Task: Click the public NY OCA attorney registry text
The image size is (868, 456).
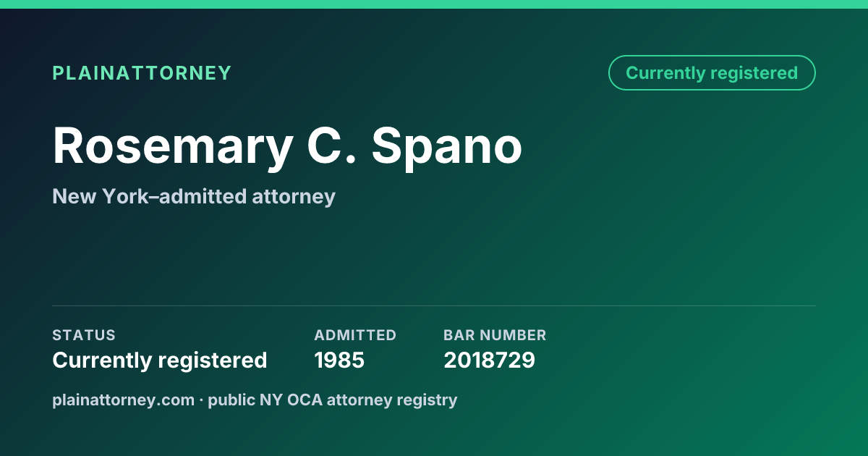Action: [333, 400]
